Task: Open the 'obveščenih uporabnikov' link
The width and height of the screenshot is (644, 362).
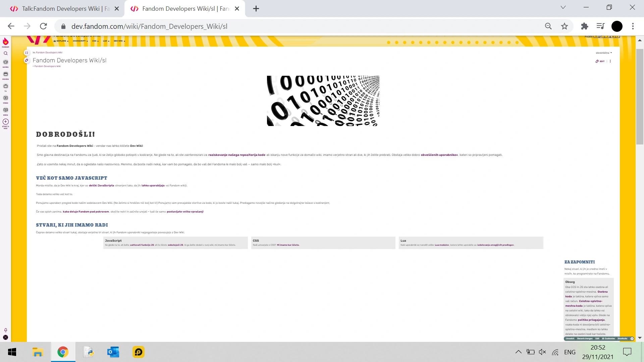Action: [439, 155]
